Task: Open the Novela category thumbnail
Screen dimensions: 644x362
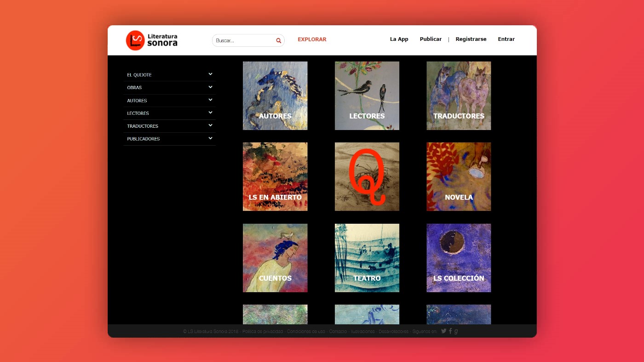Action: pyautogui.click(x=459, y=177)
